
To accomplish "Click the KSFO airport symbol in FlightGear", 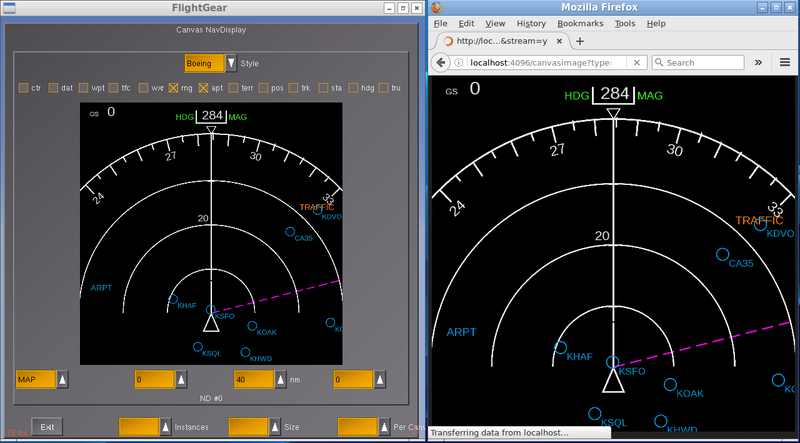I will 211,309.
